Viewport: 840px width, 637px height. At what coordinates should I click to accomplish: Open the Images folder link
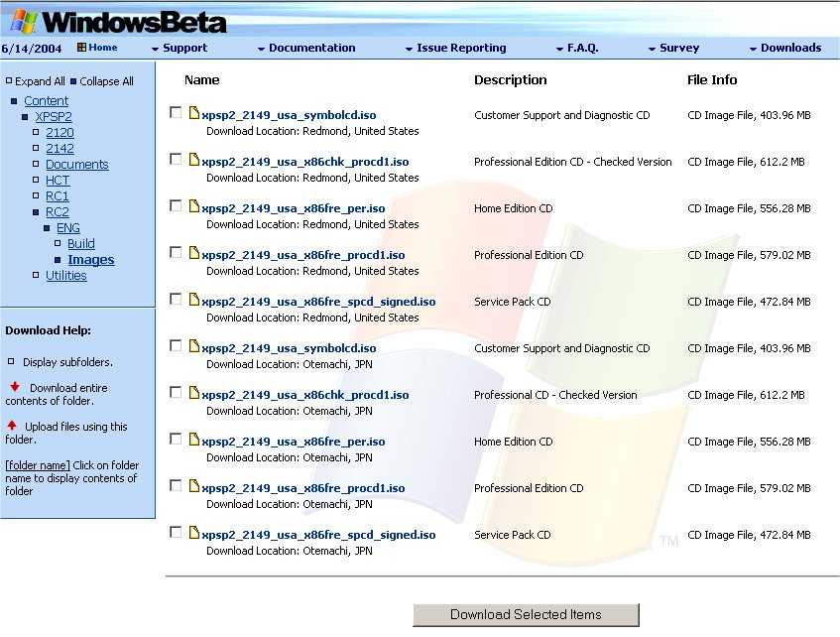coord(91,260)
